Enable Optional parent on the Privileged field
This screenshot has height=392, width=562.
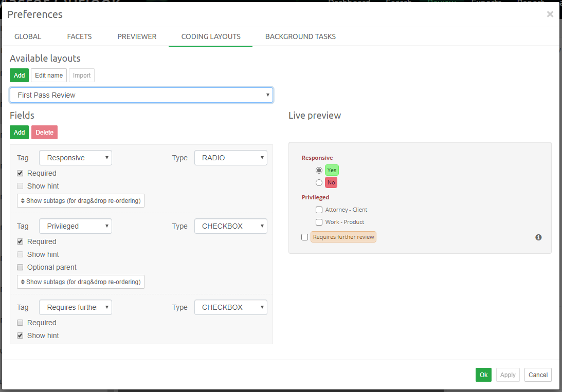coord(20,267)
